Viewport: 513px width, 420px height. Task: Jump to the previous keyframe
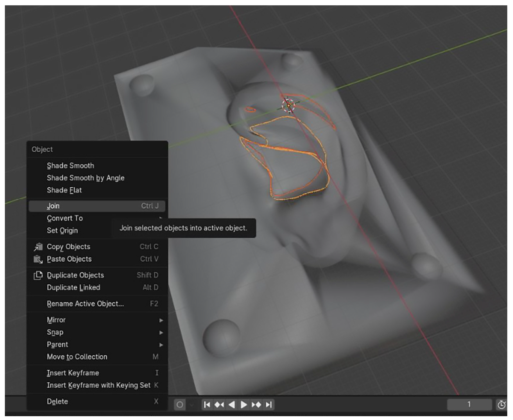coord(219,404)
